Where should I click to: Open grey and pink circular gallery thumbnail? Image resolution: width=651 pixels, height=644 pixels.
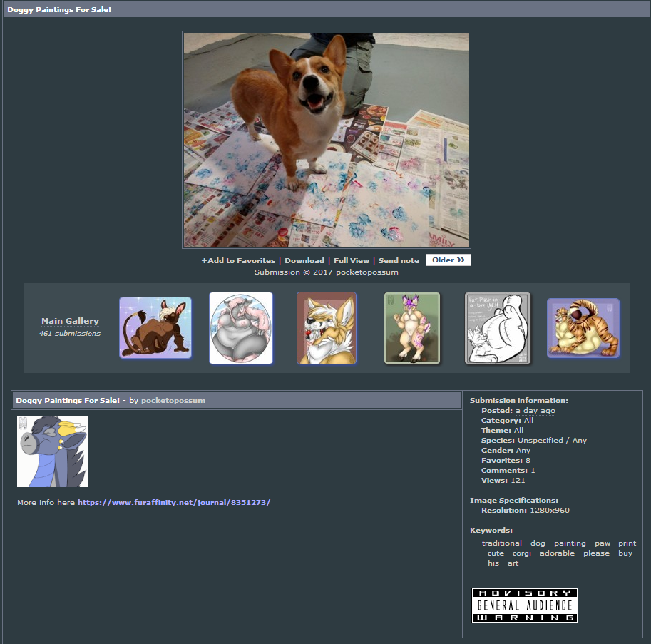(x=241, y=328)
